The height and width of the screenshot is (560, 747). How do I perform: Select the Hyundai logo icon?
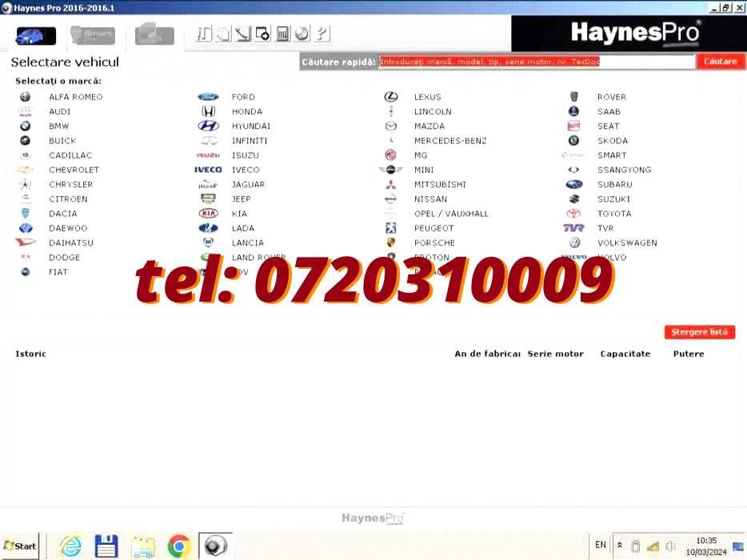(x=208, y=126)
